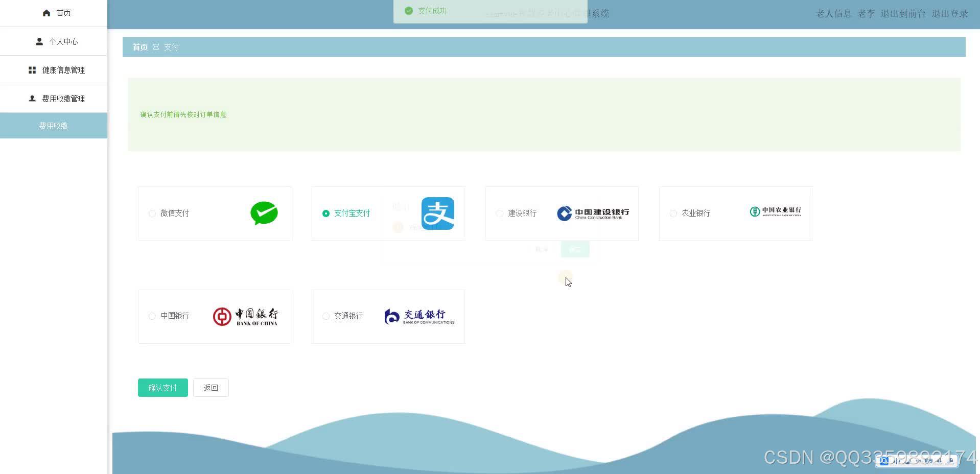
Task: Select 农业银行 radio button
Action: tap(673, 214)
